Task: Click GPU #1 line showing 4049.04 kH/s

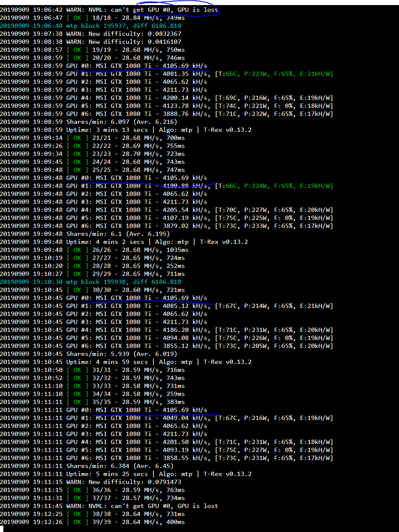Action: (x=166, y=418)
